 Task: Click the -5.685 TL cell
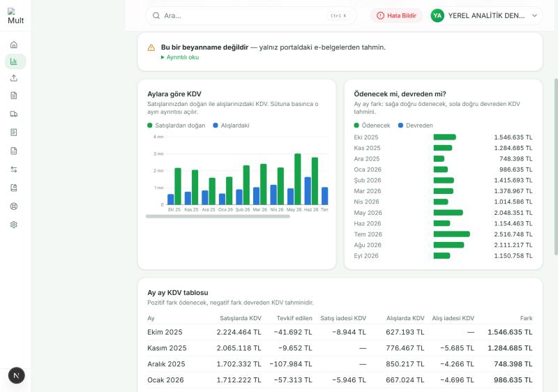tap(457, 348)
